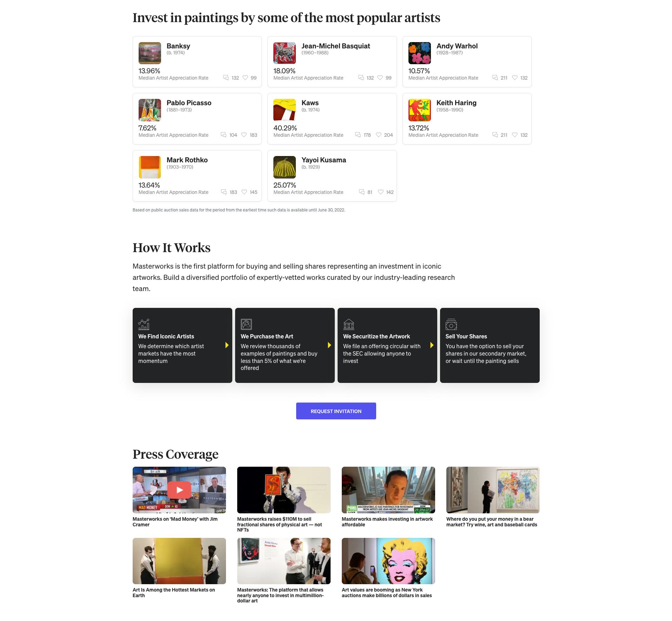Click the money icon above Sell Your Shares
This screenshot has height=621, width=672.
[x=451, y=324]
